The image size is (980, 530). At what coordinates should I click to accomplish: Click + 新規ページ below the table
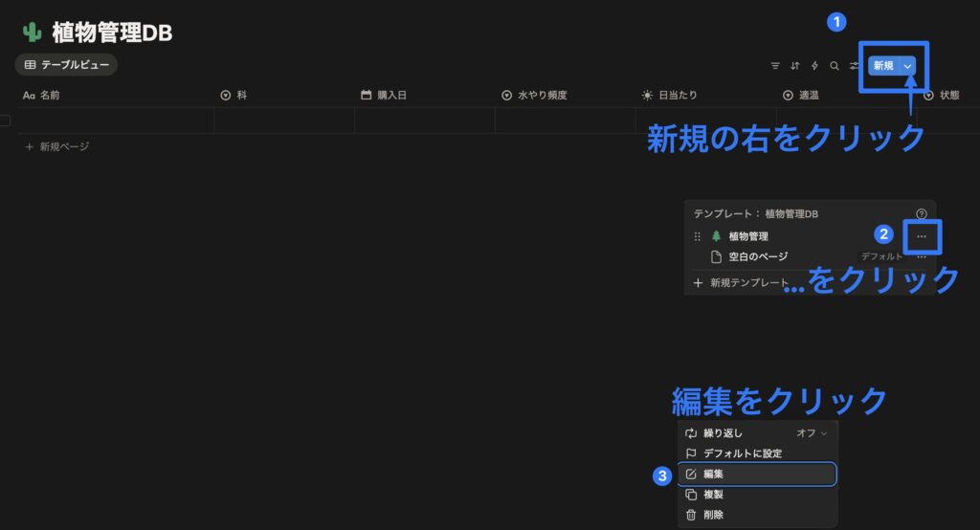point(57,146)
